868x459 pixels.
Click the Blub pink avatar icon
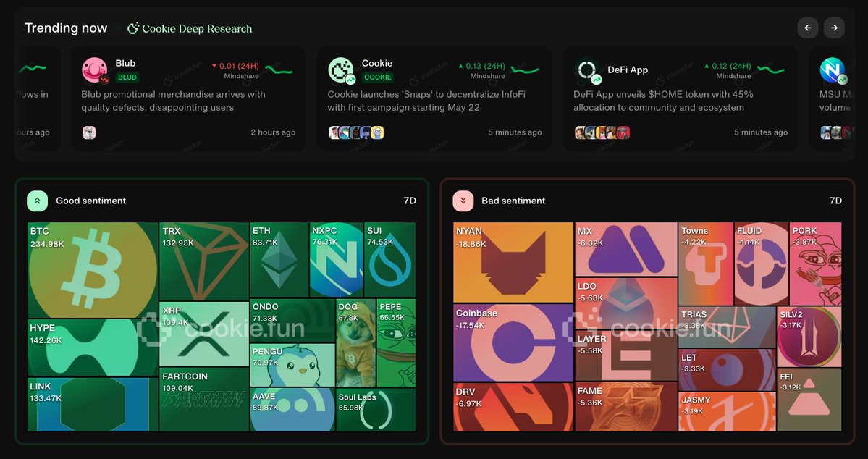[x=95, y=70]
